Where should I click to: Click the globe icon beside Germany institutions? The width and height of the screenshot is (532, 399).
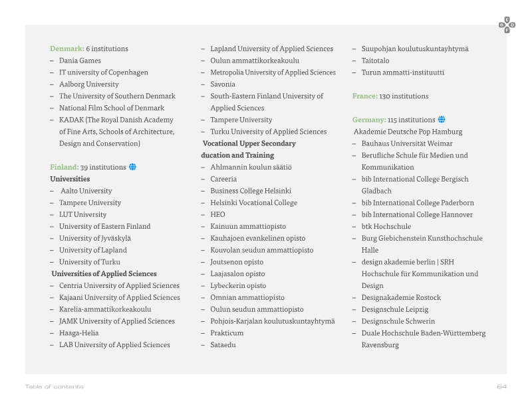click(x=442, y=120)
